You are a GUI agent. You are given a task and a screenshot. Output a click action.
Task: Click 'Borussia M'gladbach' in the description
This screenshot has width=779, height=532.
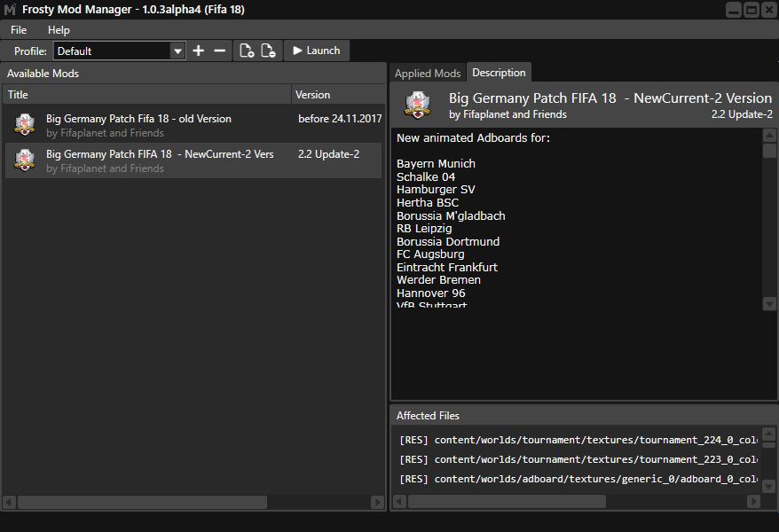click(x=451, y=215)
